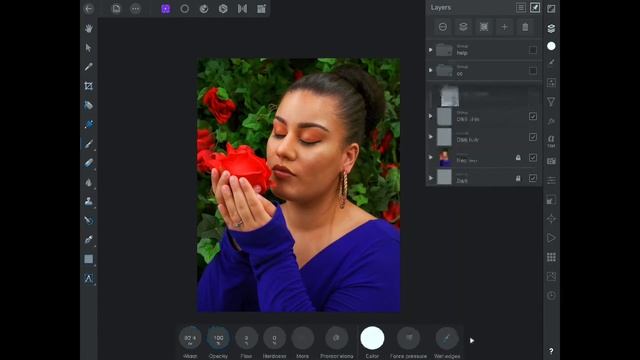The height and width of the screenshot is (360, 640).
Task: Pin the Layers panel
Action: pyautogui.click(x=535, y=7)
